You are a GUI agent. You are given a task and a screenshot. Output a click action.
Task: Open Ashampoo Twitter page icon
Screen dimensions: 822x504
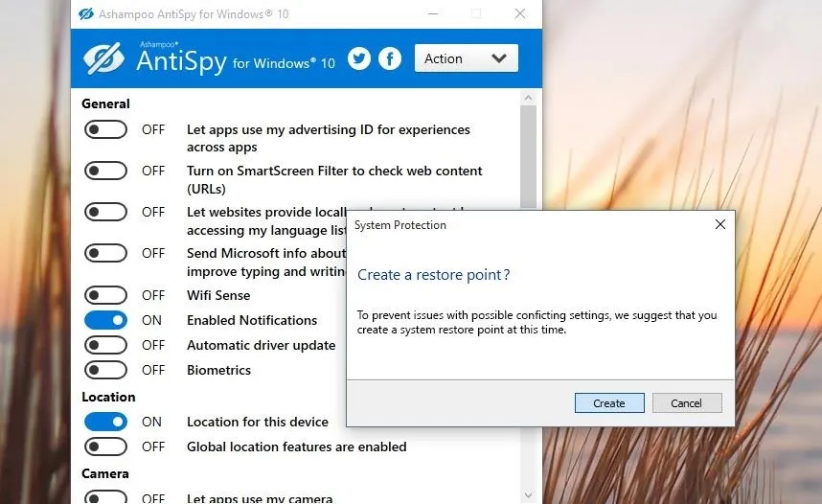(359, 58)
